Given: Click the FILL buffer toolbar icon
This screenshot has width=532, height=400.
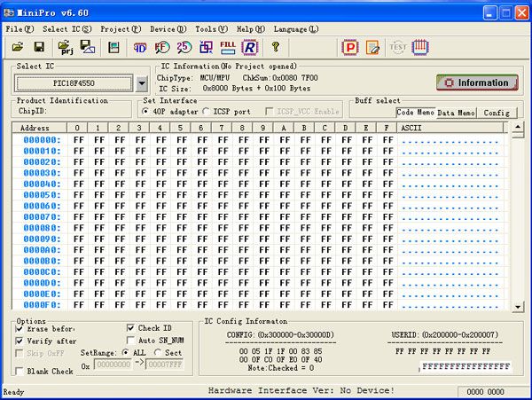Looking at the screenshot, I should [228, 47].
